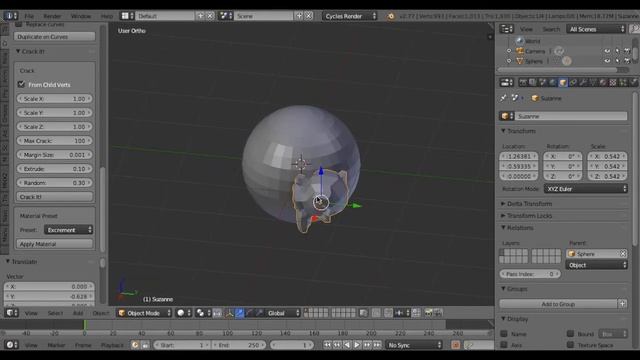Toggle Sphere renderability camera icon
Screen dimensions: 640x360
tap(627, 61)
